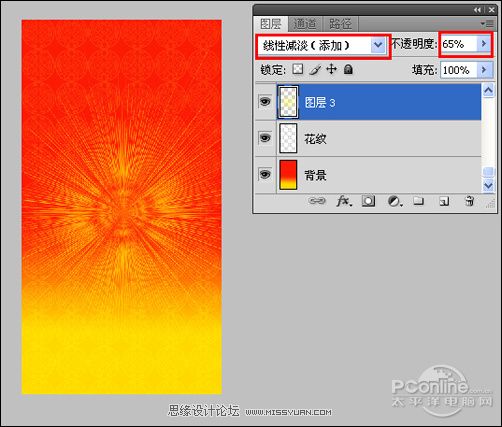The image size is (502, 427).
Task: Select the 图层 3 layer name
Action: (x=320, y=102)
